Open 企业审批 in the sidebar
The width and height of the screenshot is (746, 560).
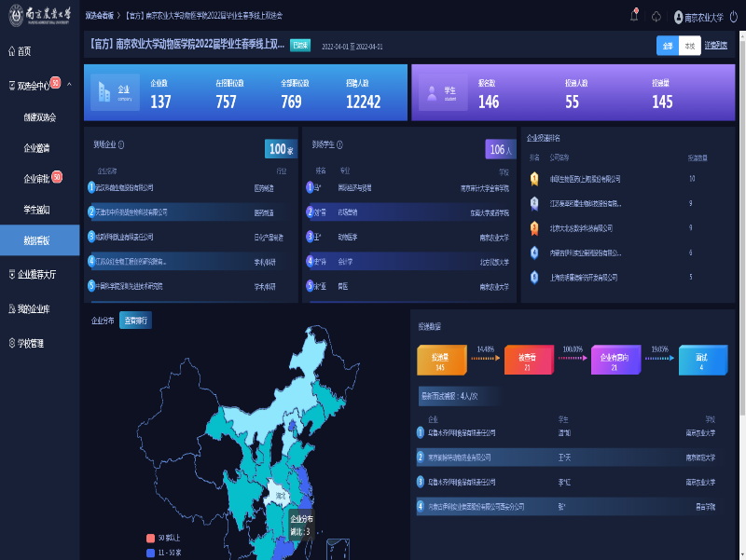(x=37, y=178)
